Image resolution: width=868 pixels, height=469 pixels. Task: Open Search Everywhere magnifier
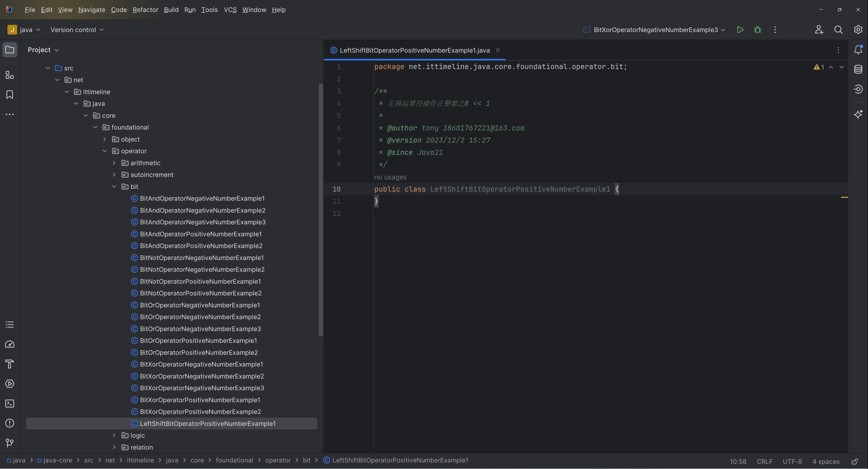[838, 30]
